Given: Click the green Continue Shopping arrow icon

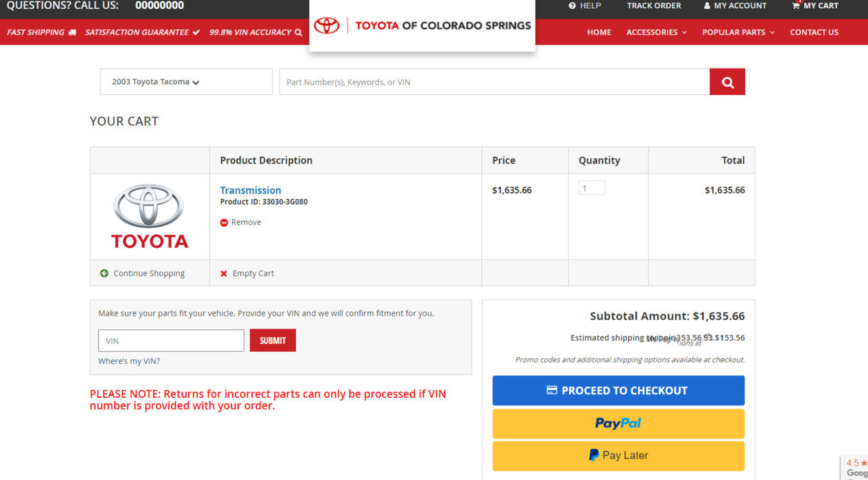Looking at the screenshot, I should 104,274.
